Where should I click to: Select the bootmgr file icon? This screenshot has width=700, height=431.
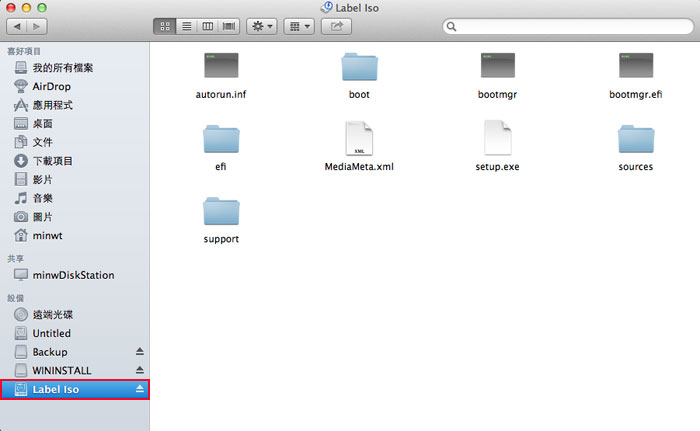click(497, 65)
